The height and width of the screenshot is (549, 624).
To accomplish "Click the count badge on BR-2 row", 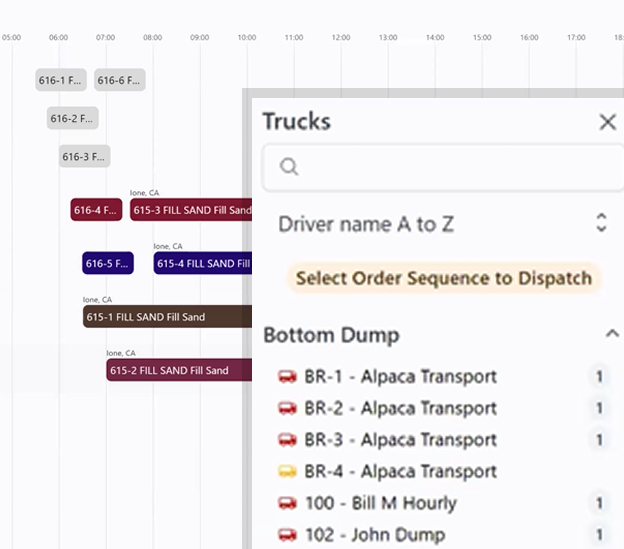I will 599,408.
